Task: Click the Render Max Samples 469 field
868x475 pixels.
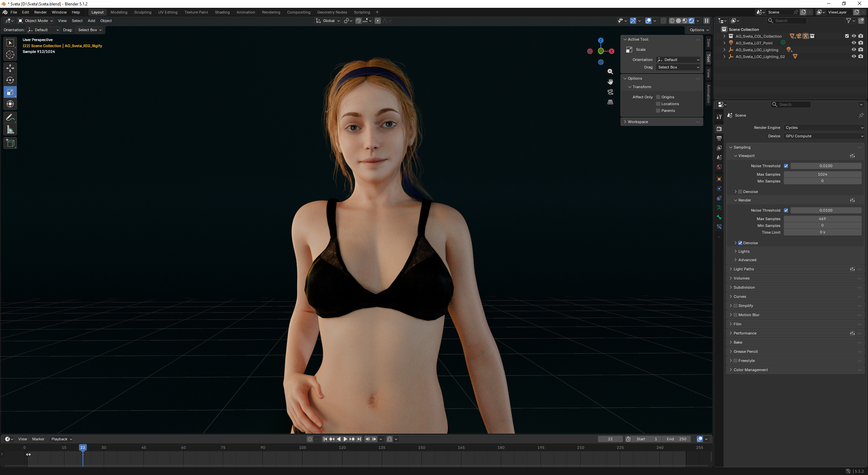Action: tap(823, 219)
